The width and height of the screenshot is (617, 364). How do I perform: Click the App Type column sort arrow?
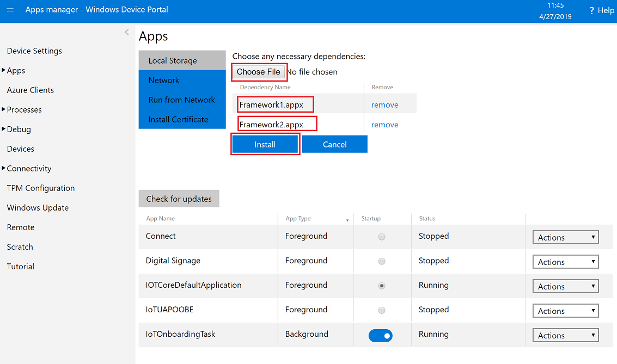347,220
